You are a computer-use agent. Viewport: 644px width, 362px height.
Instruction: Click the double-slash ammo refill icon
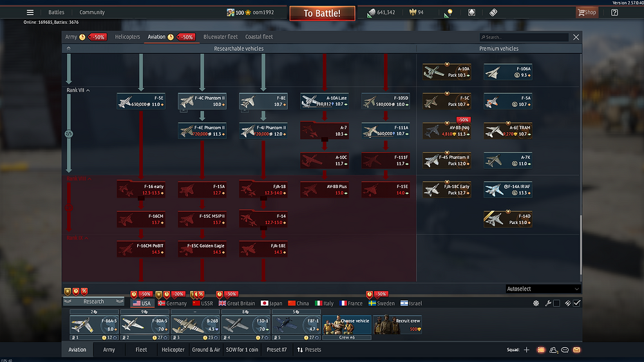567,303
